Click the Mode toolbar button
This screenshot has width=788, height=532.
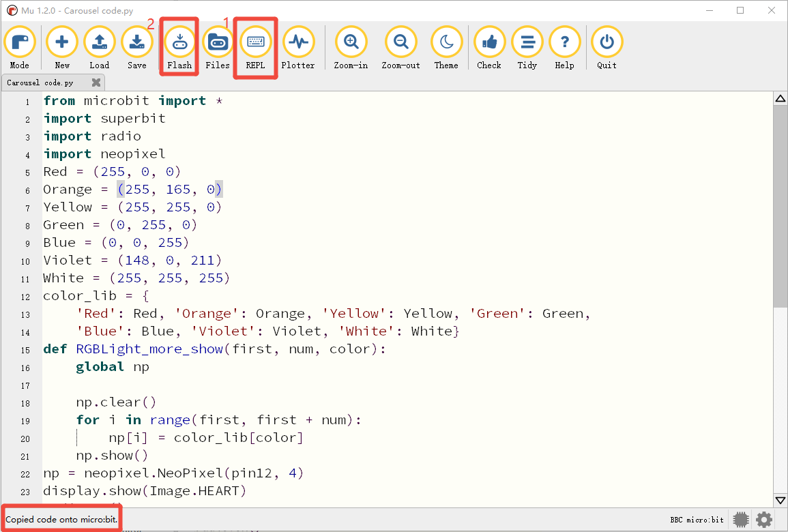20,48
